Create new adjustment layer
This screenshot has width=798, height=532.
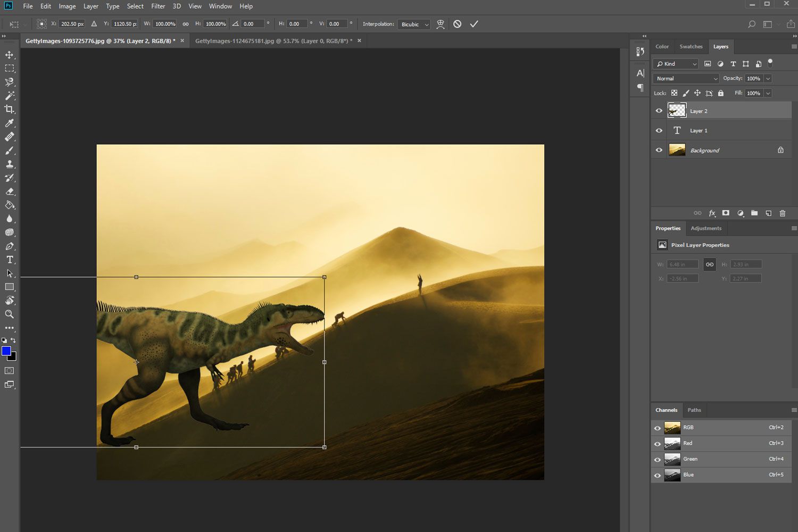(740, 213)
